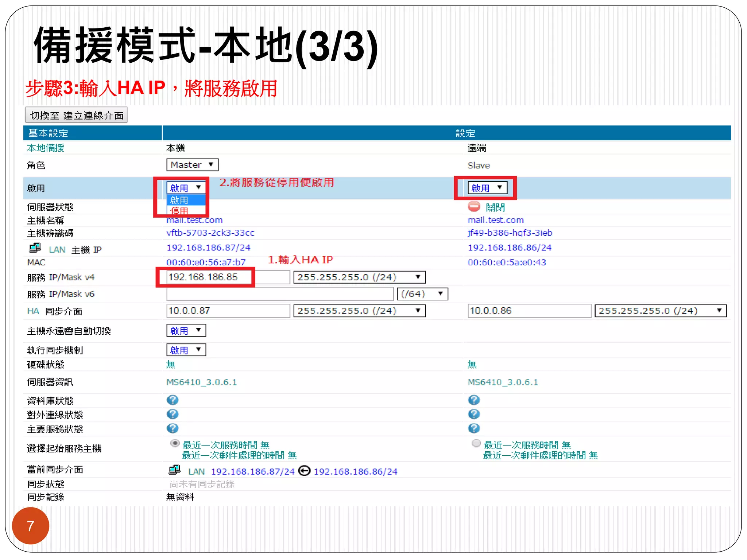Click local 主要服務狀態 question icon
Screen dimensions: 747x560
pyautogui.click(x=173, y=428)
